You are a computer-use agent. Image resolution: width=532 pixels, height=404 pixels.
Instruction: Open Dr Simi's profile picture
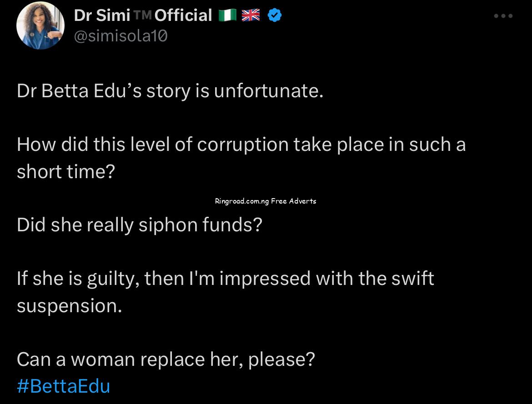pos(40,25)
